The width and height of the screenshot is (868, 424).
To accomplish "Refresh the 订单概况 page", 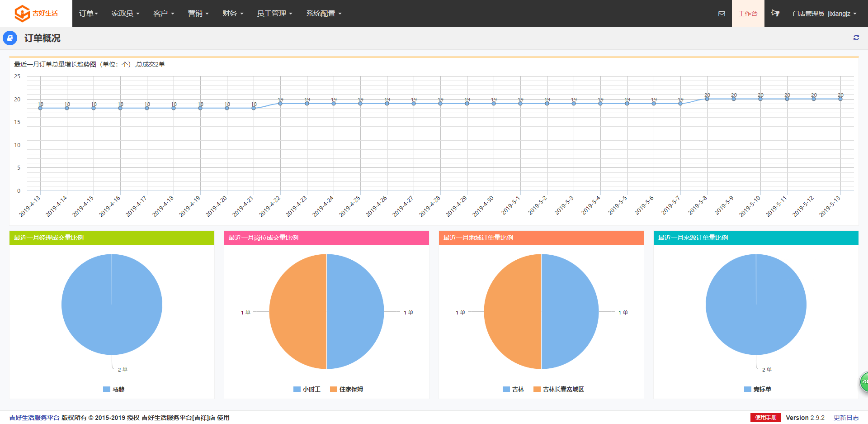I will [856, 38].
